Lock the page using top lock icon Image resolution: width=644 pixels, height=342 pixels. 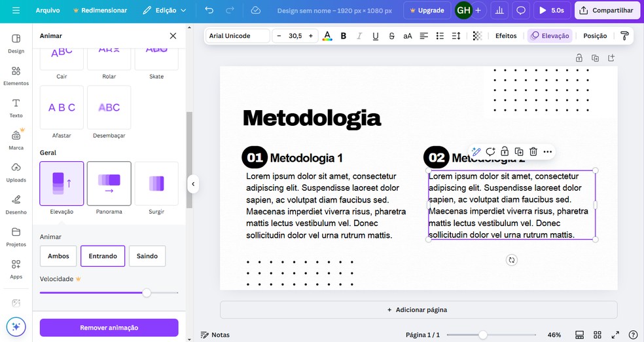pos(579,58)
